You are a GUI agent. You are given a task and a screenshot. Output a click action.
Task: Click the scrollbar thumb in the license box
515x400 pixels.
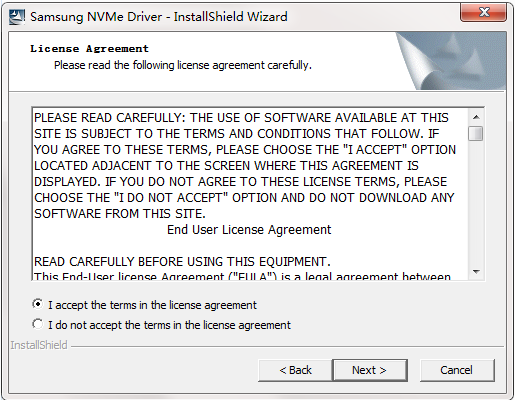tap(476, 134)
